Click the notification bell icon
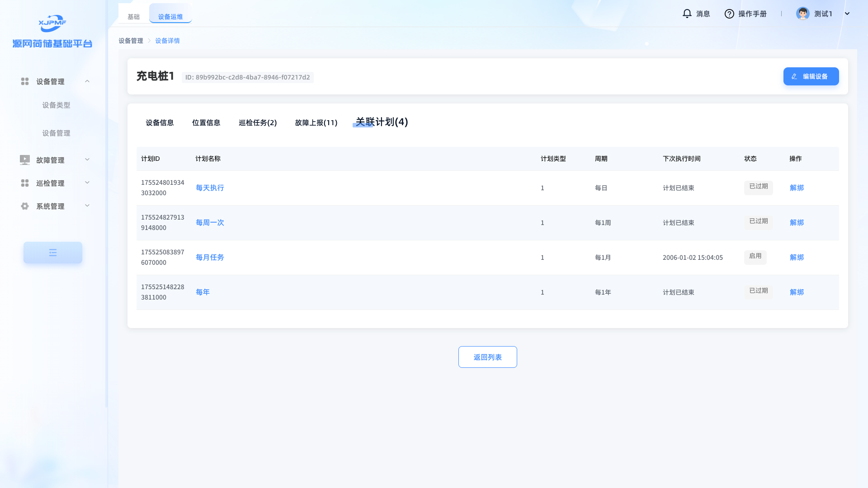This screenshot has width=868, height=488. tap(687, 14)
